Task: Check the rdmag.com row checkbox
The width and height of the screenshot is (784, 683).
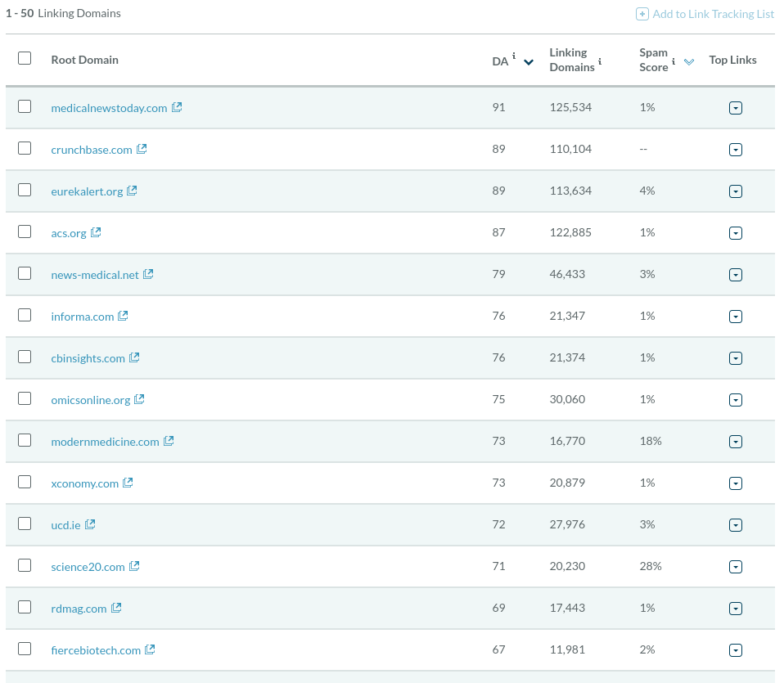Action: 25,607
